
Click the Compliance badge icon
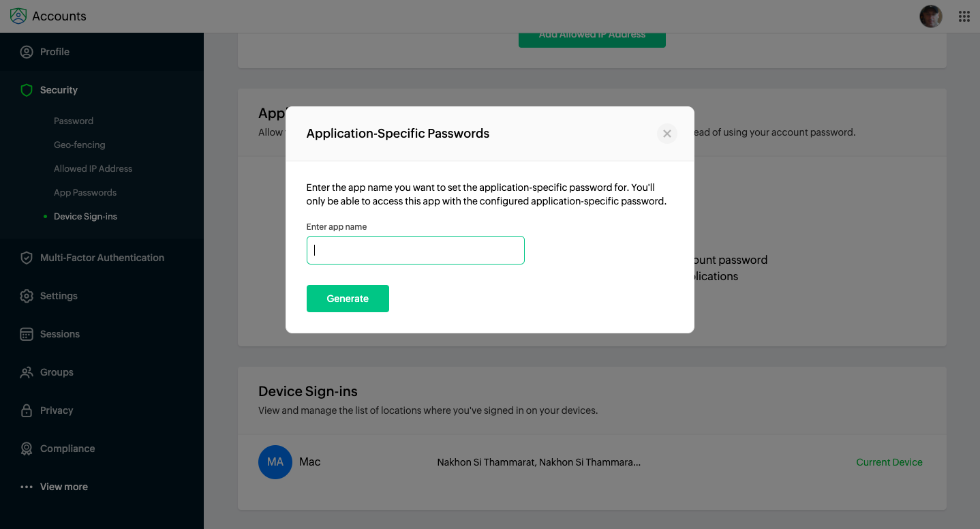27,449
